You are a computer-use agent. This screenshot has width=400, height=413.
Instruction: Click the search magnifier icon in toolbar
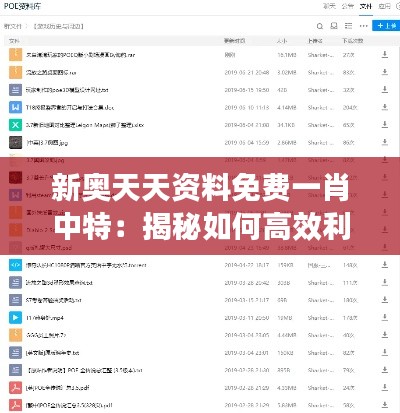320,26
